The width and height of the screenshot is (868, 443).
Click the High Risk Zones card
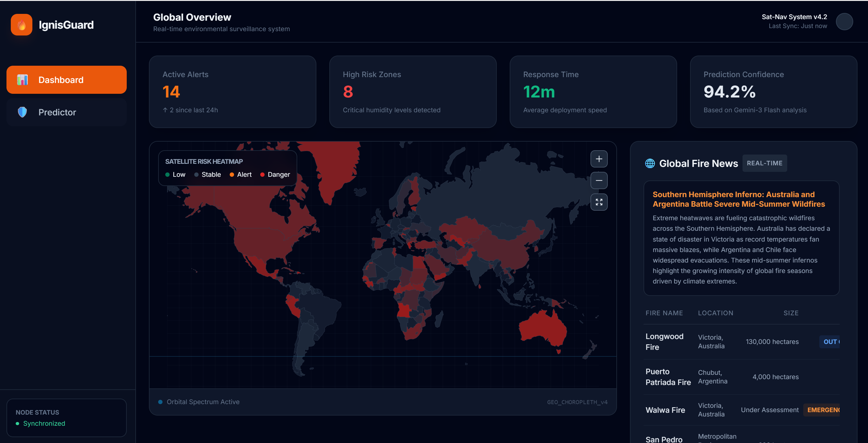tap(413, 92)
